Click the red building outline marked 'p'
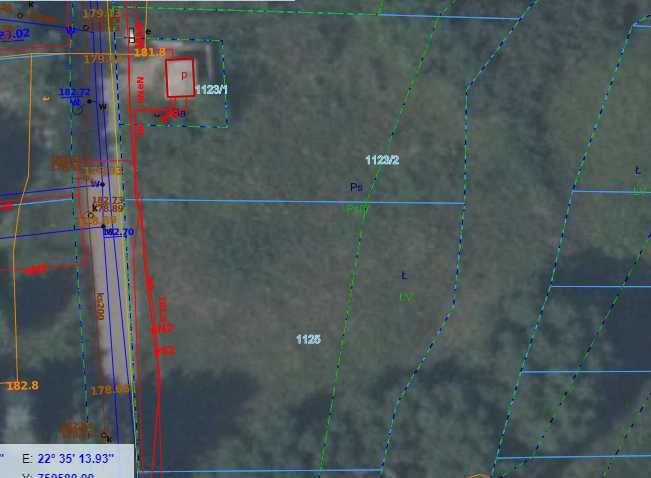 pyautogui.click(x=180, y=78)
